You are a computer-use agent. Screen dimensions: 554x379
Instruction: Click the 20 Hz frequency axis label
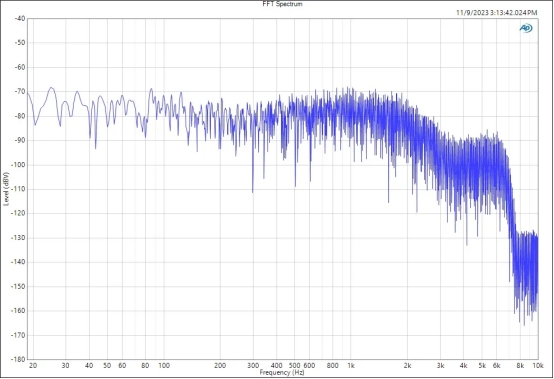(x=33, y=366)
